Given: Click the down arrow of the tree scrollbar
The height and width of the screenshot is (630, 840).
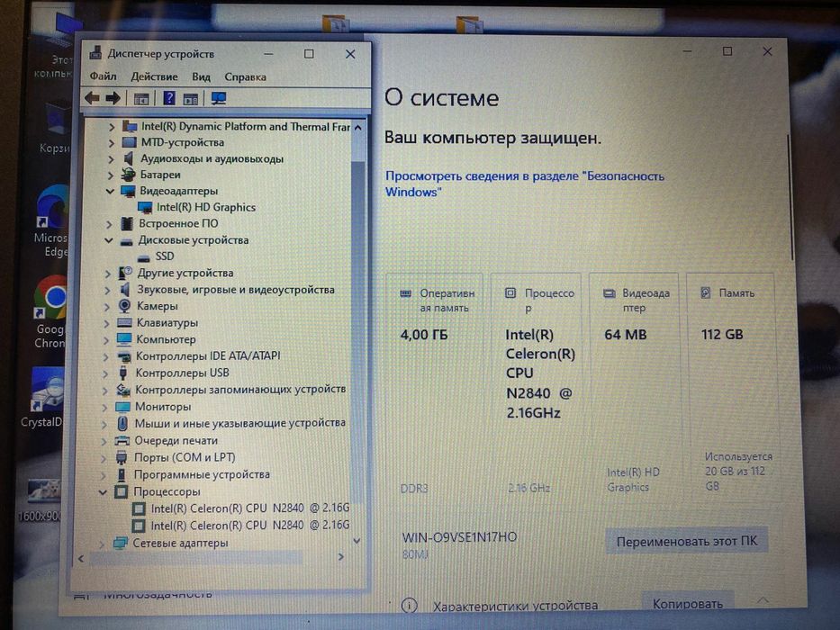Looking at the screenshot, I should (357, 541).
